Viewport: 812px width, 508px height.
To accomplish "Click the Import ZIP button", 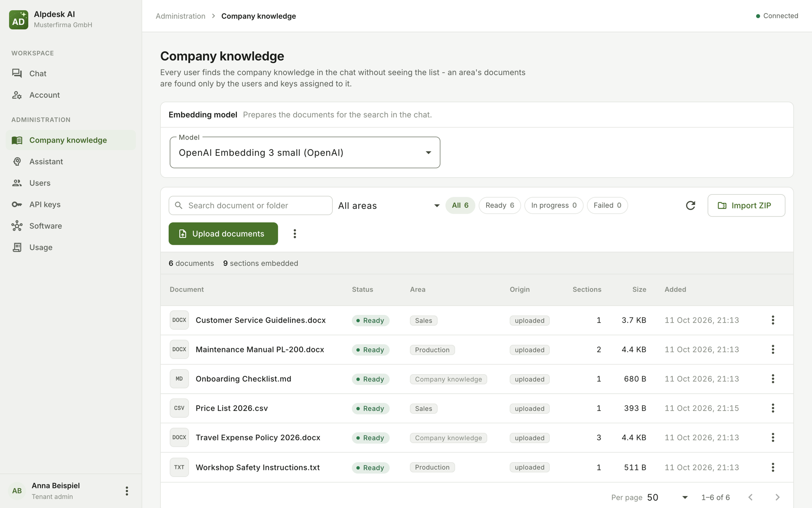I will click(746, 205).
